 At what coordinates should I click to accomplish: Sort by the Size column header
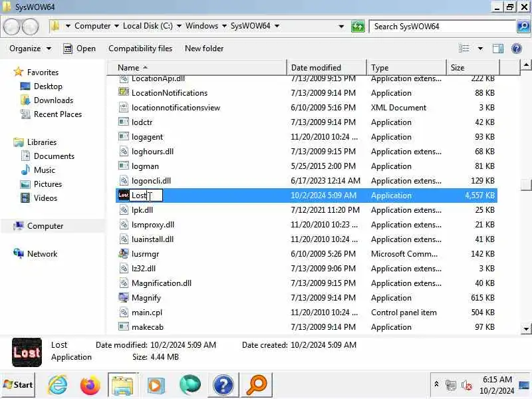click(x=473, y=68)
